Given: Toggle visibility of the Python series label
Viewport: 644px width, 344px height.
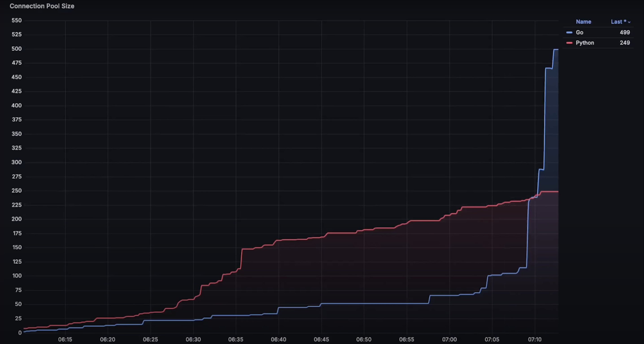Looking at the screenshot, I should [x=585, y=43].
